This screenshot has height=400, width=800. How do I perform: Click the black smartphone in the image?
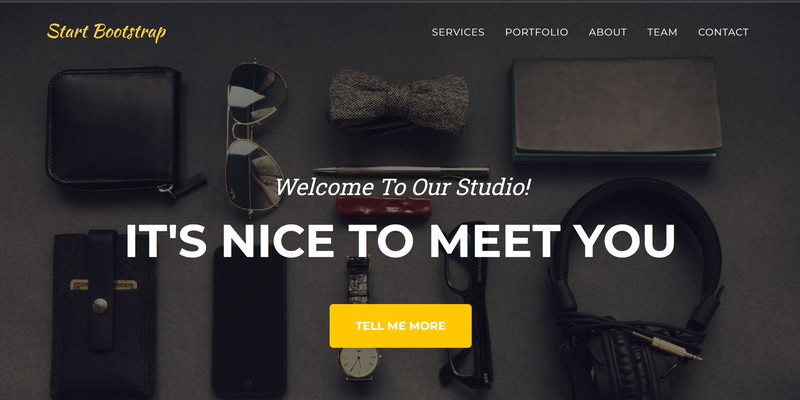pyautogui.click(x=249, y=321)
